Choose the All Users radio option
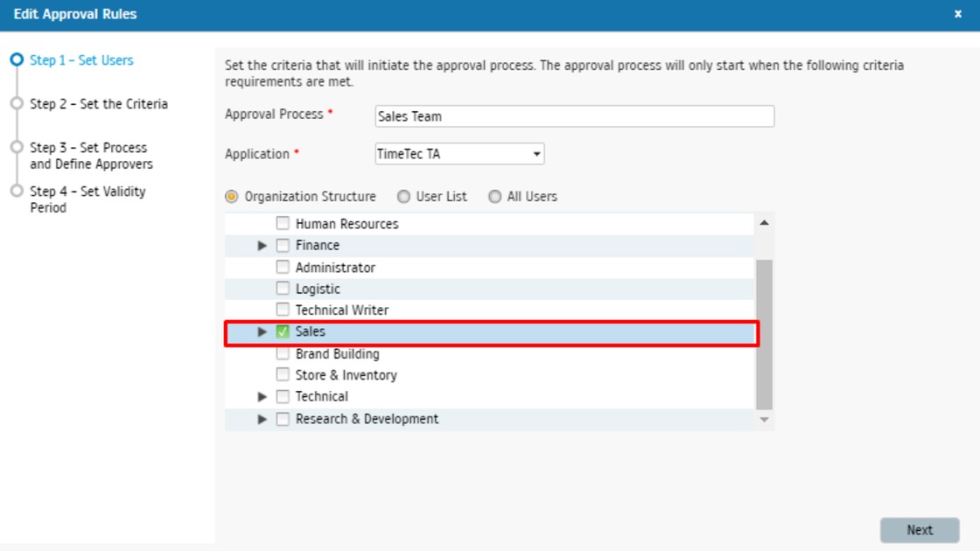The image size is (980, 551). tap(495, 197)
